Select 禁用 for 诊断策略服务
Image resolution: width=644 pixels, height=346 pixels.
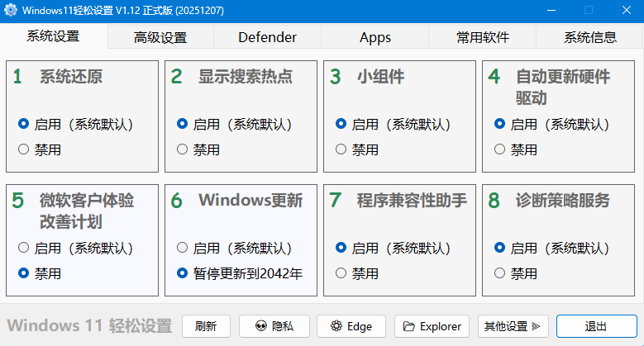[x=500, y=273]
